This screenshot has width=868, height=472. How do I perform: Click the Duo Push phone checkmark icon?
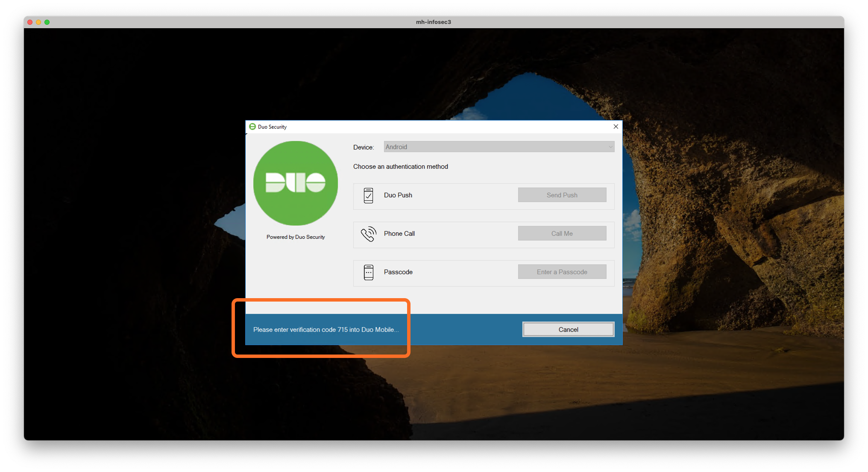point(368,195)
